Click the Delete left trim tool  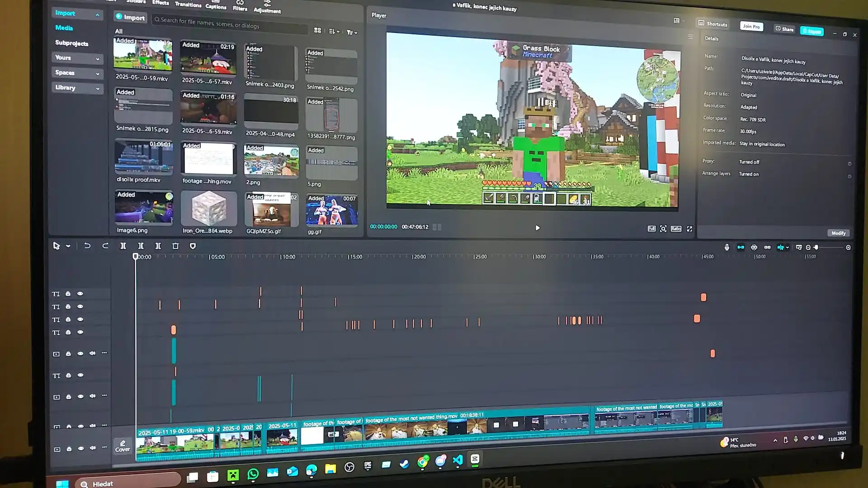pyautogui.click(x=141, y=246)
